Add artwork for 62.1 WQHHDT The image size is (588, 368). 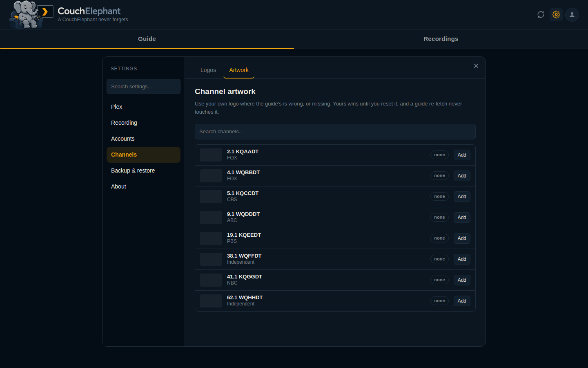(462, 301)
